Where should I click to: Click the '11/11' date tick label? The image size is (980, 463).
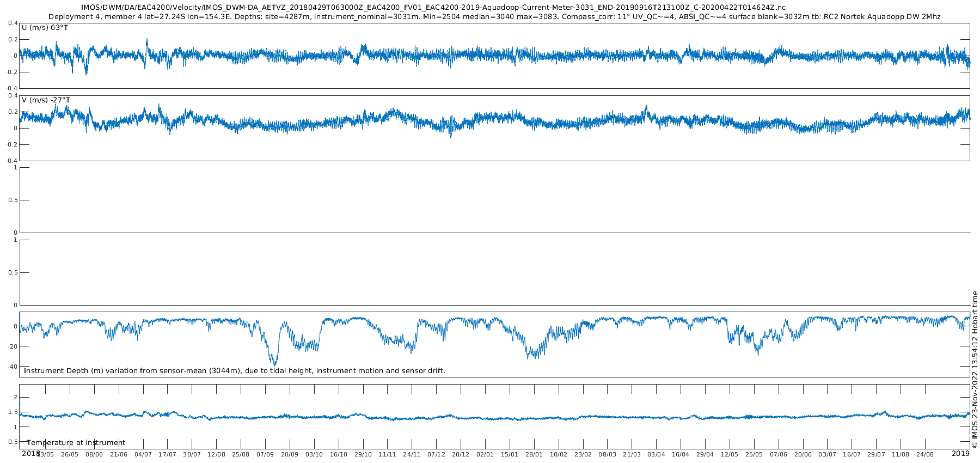point(387,454)
